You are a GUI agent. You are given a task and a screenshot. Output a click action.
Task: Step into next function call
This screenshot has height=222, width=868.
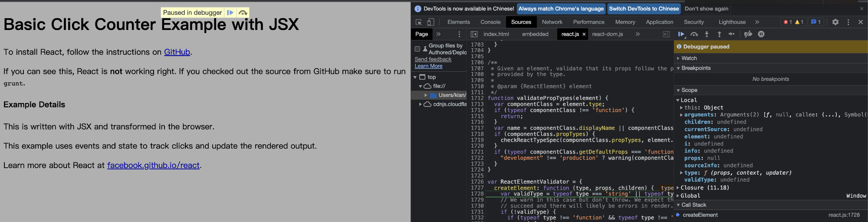pos(707,34)
